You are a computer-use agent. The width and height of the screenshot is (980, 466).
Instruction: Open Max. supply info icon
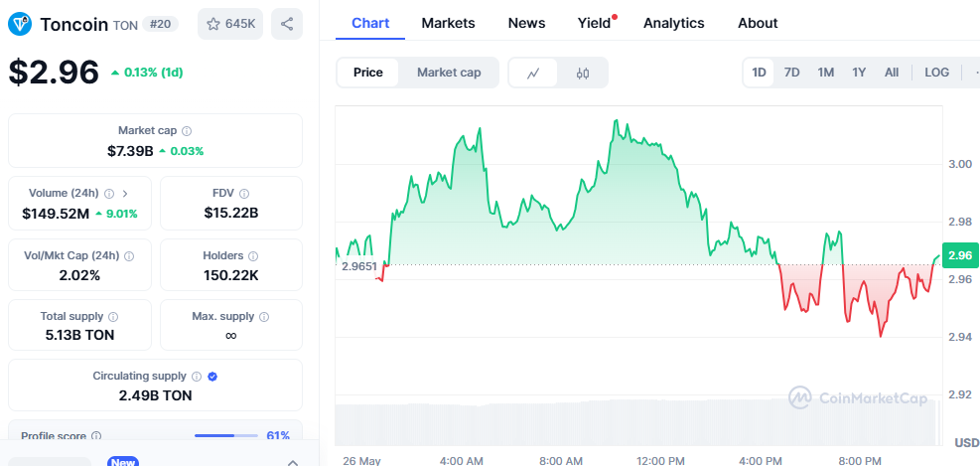tap(264, 317)
